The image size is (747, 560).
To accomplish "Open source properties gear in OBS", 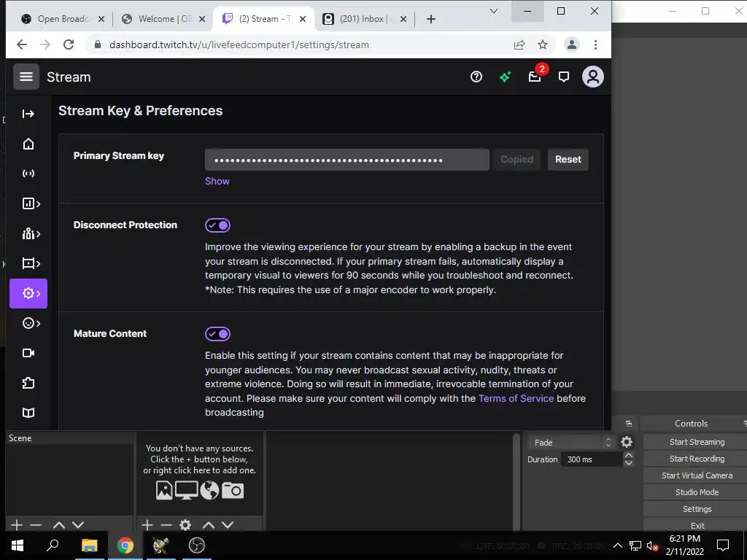I will 185,525.
